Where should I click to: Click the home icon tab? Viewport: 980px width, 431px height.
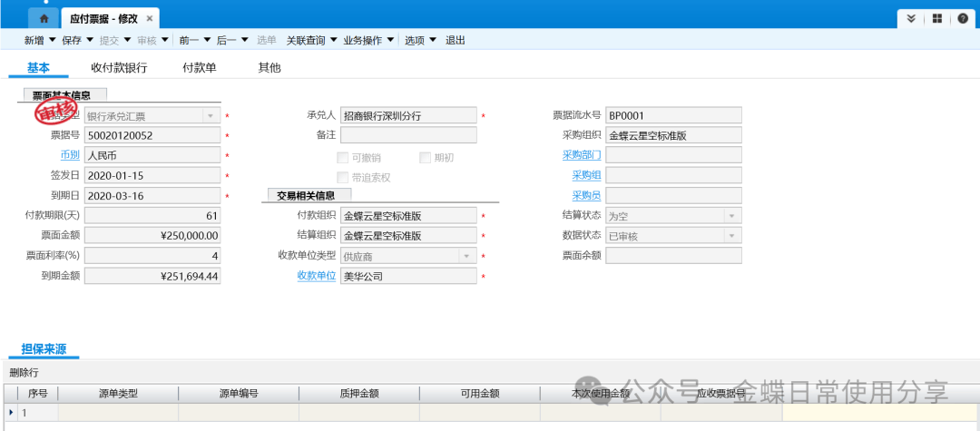(x=44, y=18)
